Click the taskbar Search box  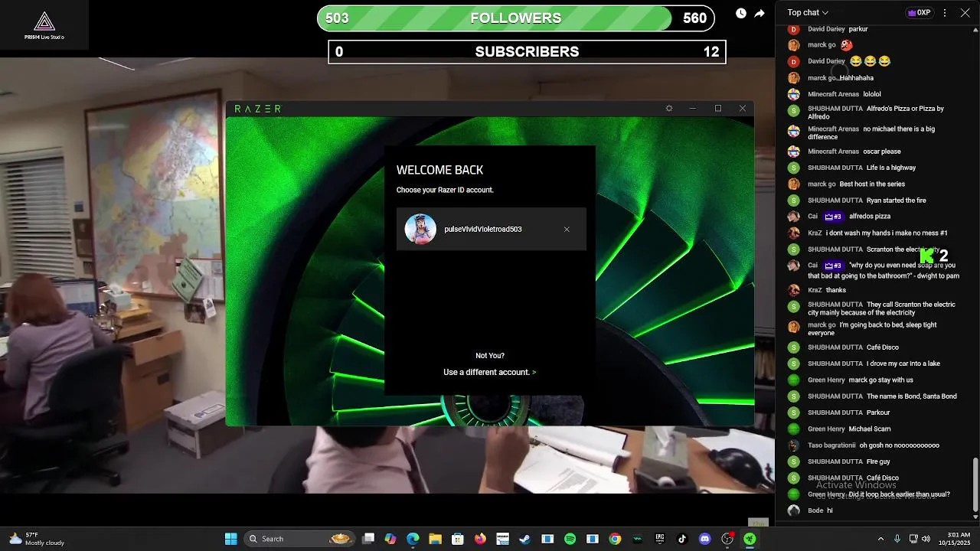[x=298, y=539]
